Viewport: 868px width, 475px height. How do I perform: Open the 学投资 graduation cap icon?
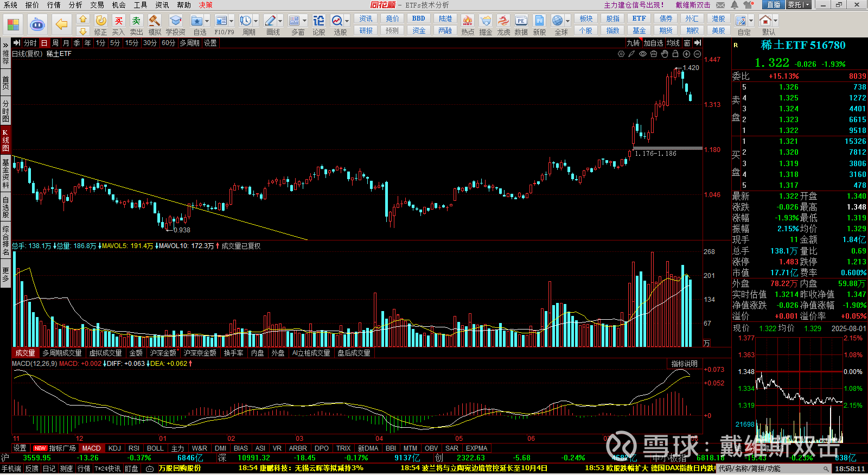pyautogui.click(x=175, y=21)
